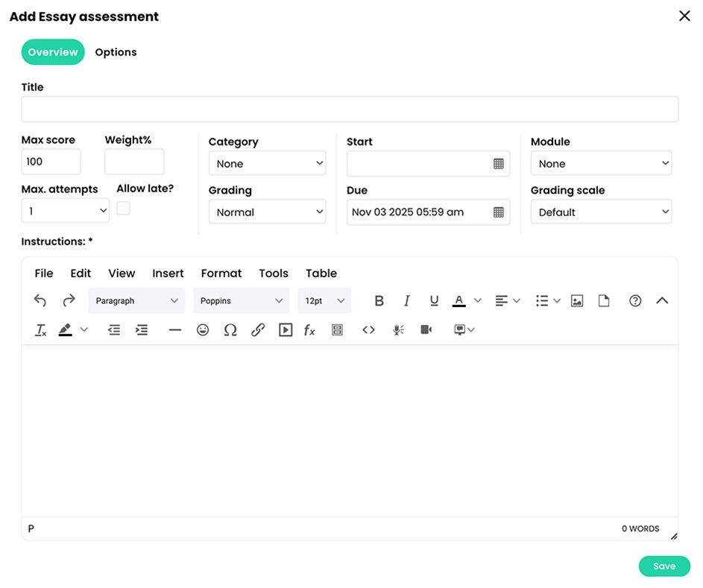The height and width of the screenshot is (588, 703).
Task: Clear text formatting with the Tx icon
Action: (x=40, y=329)
